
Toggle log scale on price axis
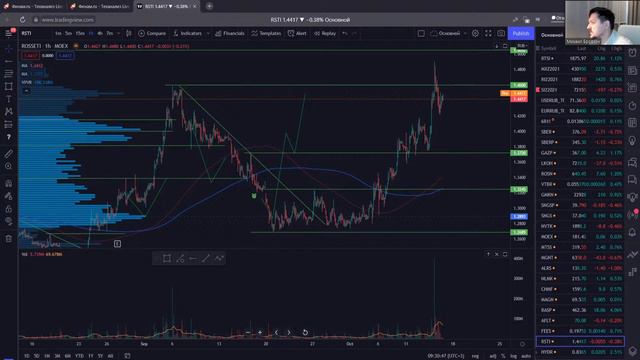[x=513, y=356]
